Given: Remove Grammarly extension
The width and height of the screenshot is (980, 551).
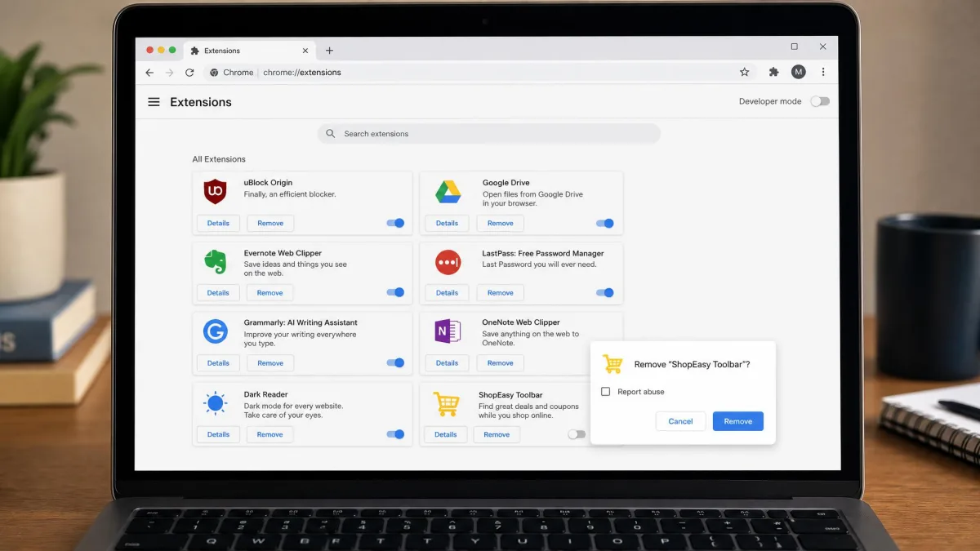Looking at the screenshot, I should coord(270,362).
